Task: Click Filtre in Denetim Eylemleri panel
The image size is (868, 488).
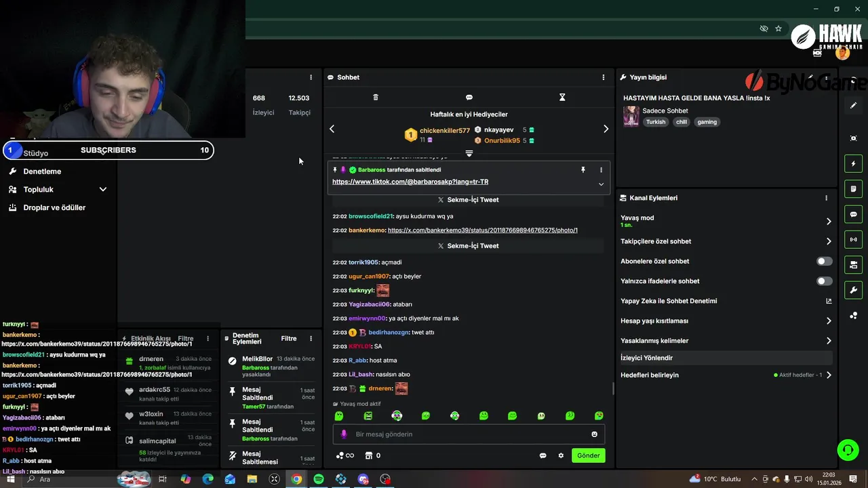Action: click(289, 338)
